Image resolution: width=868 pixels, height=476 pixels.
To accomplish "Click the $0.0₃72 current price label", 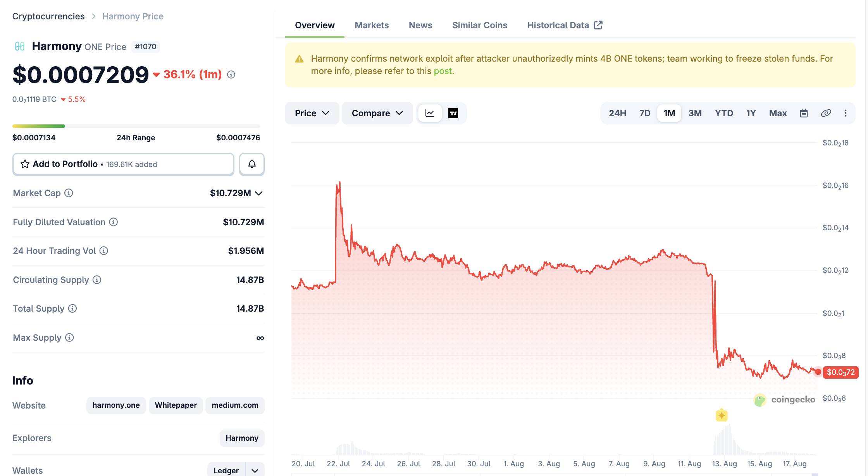I will (x=841, y=373).
